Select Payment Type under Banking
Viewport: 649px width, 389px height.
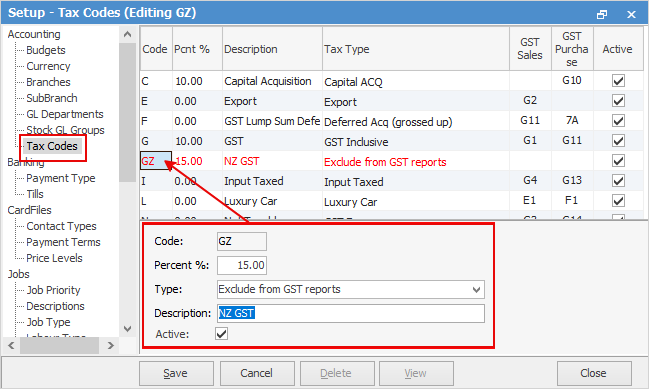click(x=61, y=178)
